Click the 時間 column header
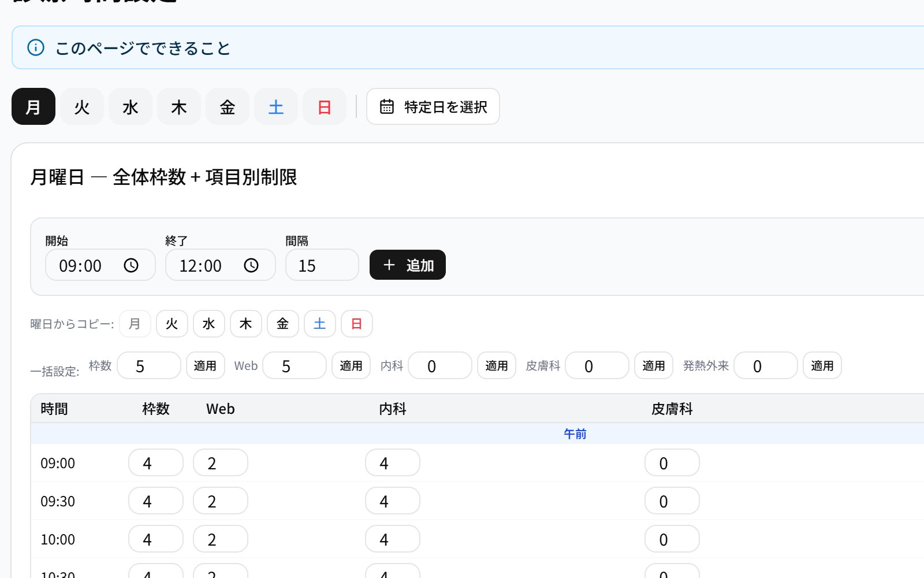 click(54, 409)
